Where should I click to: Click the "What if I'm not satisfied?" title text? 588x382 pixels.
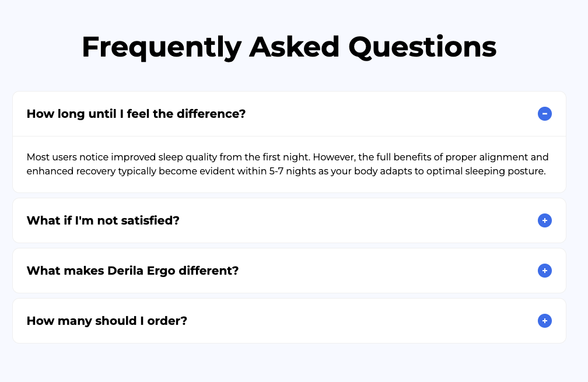coord(103,221)
